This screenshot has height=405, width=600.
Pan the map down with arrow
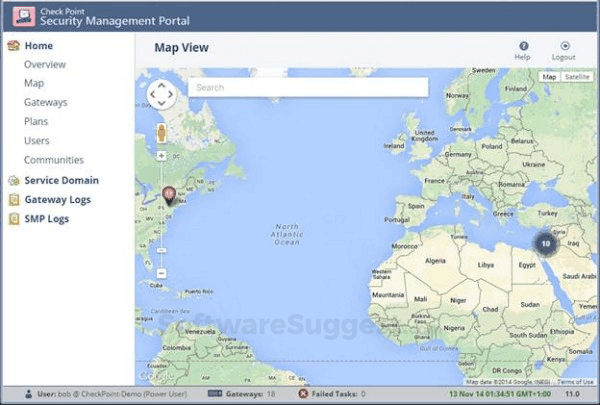pyautogui.click(x=161, y=103)
